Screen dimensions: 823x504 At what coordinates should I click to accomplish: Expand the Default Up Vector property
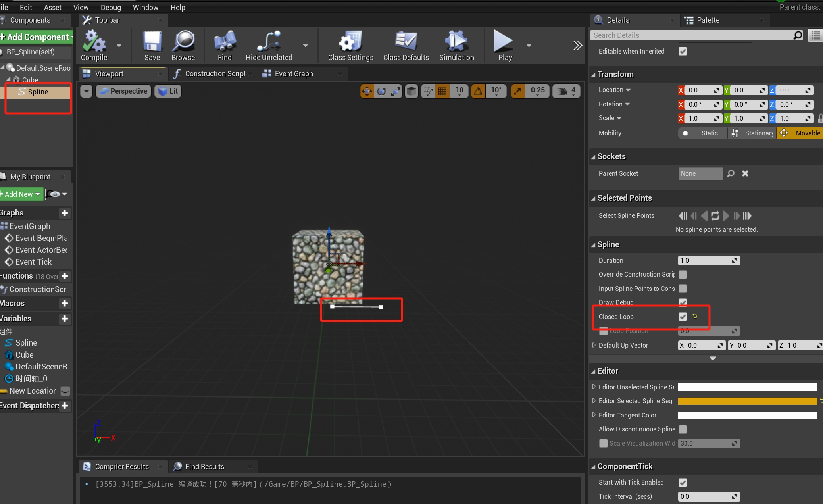(x=594, y=345)
